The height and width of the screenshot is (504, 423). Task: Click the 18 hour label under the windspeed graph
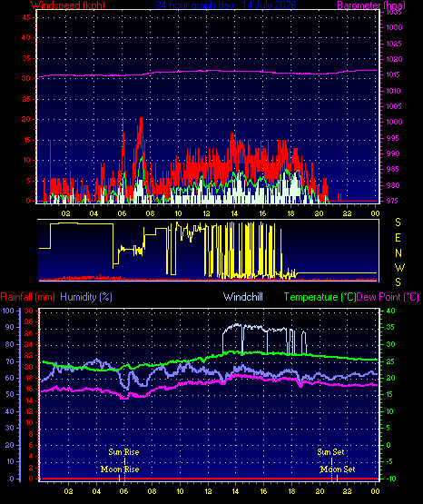tap(290, 213)
